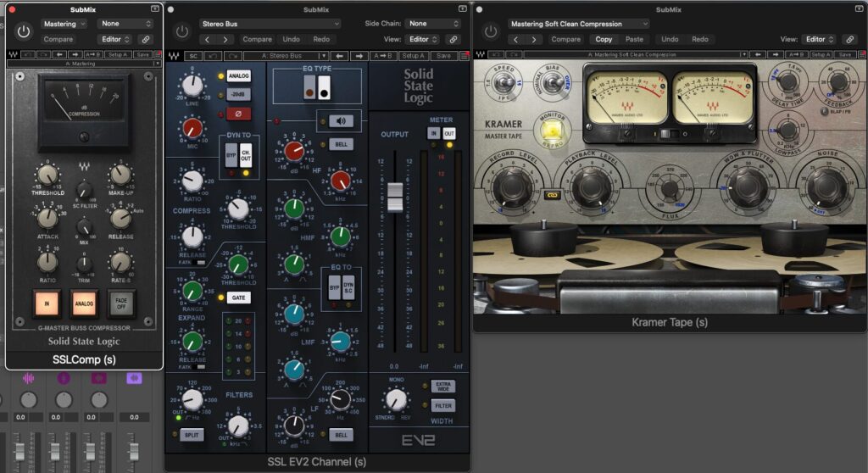Open None side chain dropdown in SSLComp
This screenshot has width=868, height=473.
125,24
